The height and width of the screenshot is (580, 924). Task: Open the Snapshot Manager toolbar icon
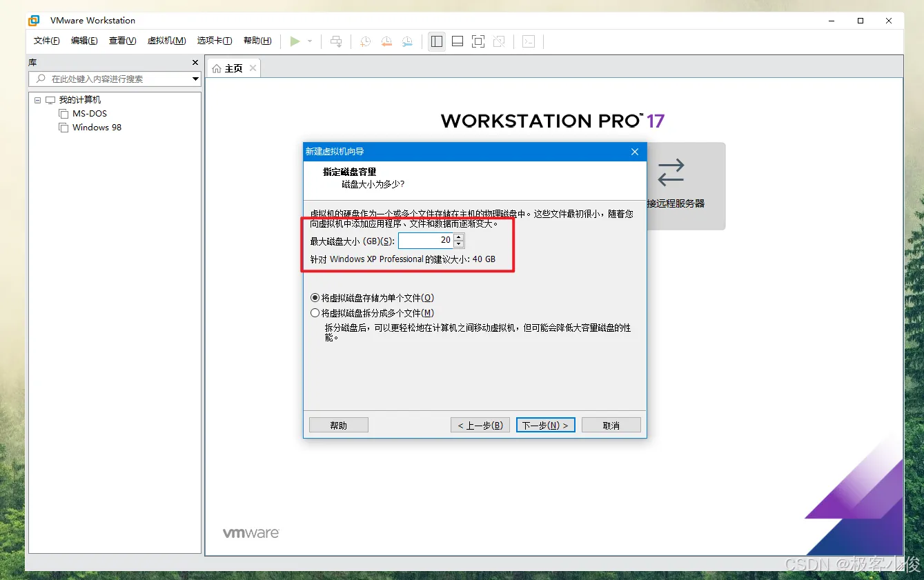(408, 41)
